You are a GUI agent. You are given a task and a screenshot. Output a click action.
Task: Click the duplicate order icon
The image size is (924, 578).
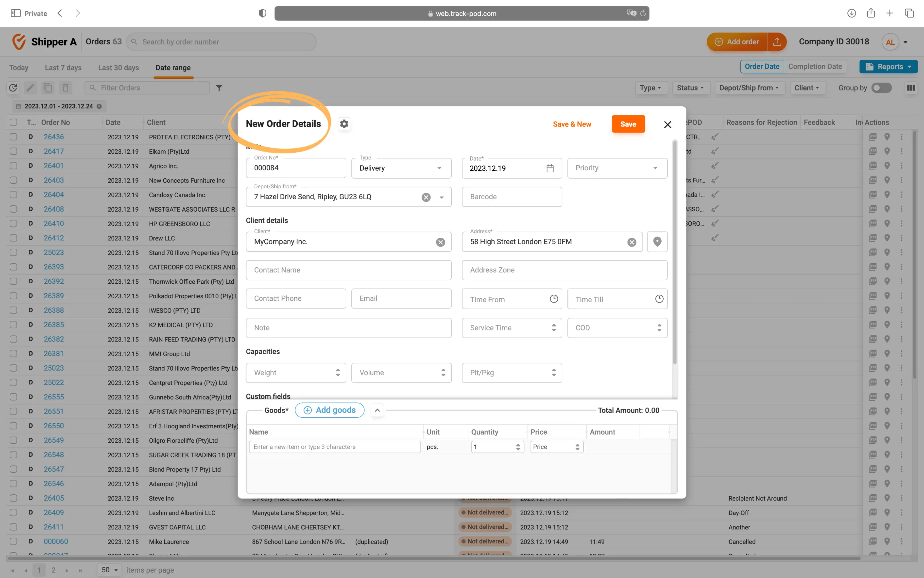(x=48, y=88)
